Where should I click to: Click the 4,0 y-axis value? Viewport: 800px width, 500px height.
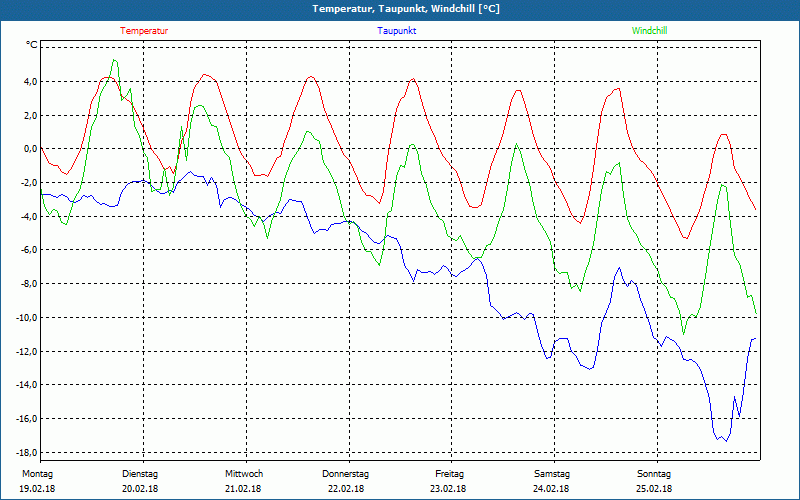tap(31, 82)
